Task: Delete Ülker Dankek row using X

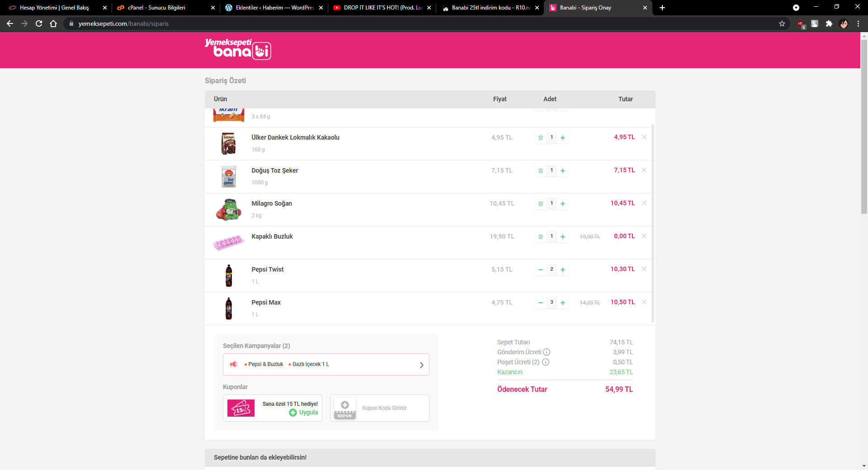Action: point(644,137)
